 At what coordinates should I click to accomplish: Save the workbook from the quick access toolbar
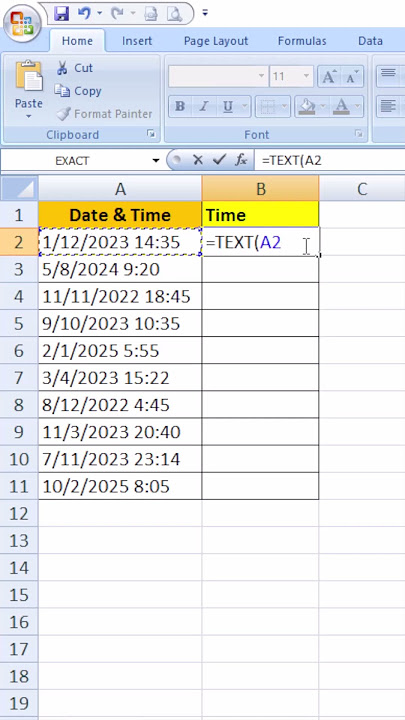(x=61, y=14)
